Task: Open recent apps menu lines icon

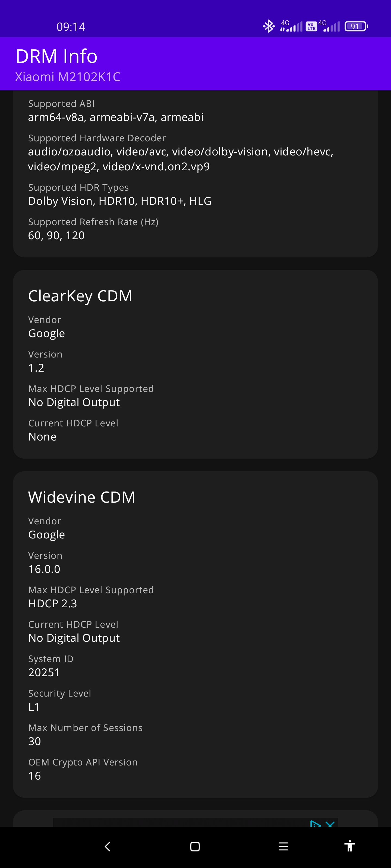Action: point(283,846)
